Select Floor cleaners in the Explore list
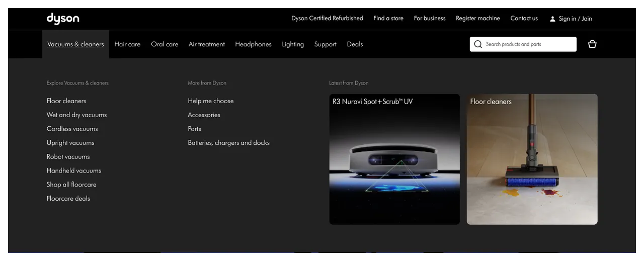The width and height of the screenshot is (644, 261). click(66, 101)
